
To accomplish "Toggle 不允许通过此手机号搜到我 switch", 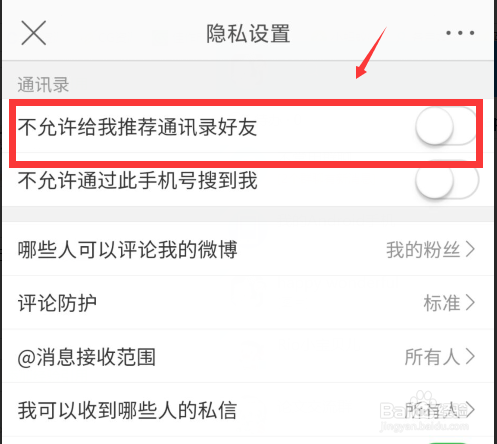I will click(447, 180).
